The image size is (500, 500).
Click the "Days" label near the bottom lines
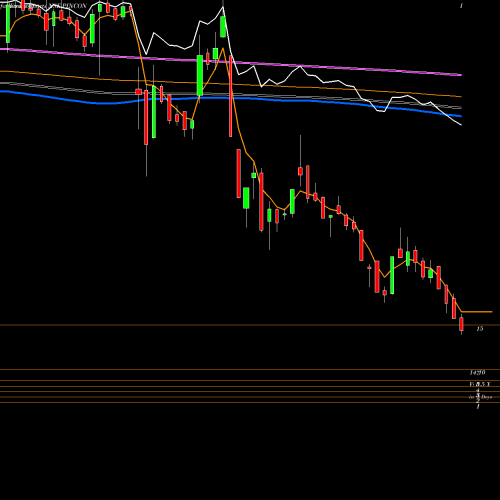point(487,397)
